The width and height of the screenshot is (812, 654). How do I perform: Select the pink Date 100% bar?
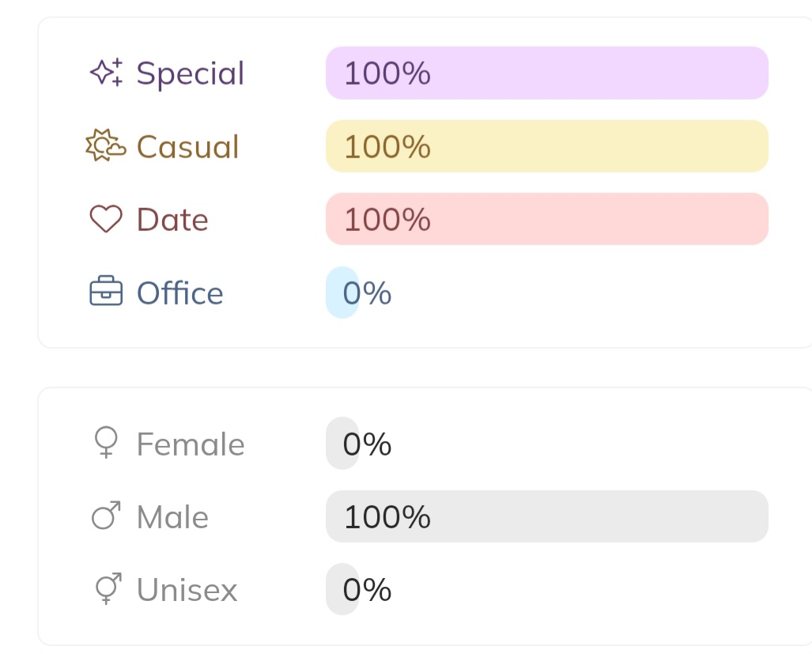(546, 219)
